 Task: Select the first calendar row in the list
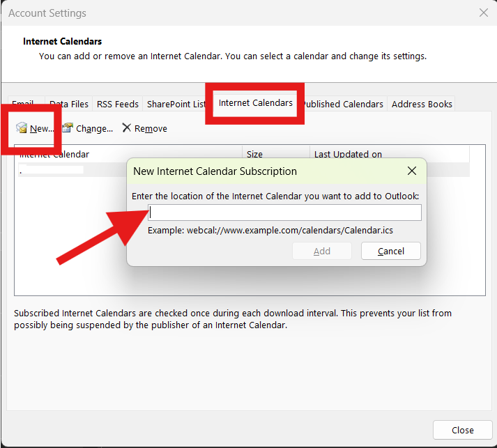click(70, 169)
